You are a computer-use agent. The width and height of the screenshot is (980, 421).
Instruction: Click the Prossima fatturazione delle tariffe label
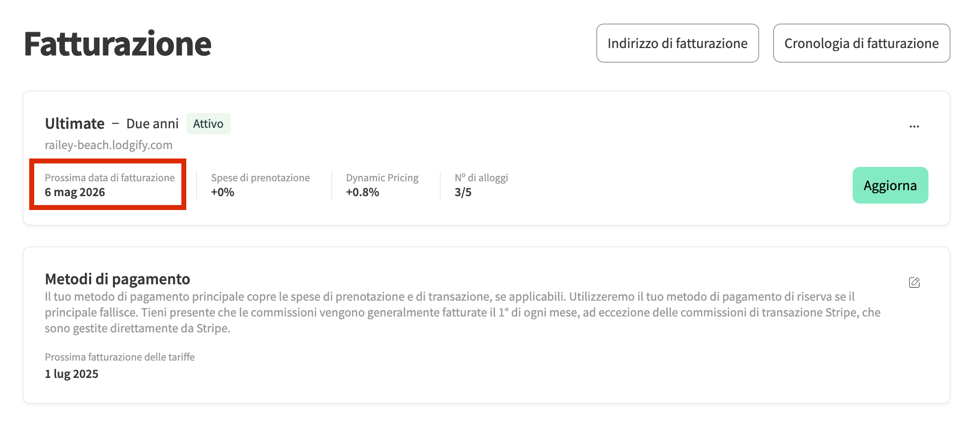(x=119, y=357)
